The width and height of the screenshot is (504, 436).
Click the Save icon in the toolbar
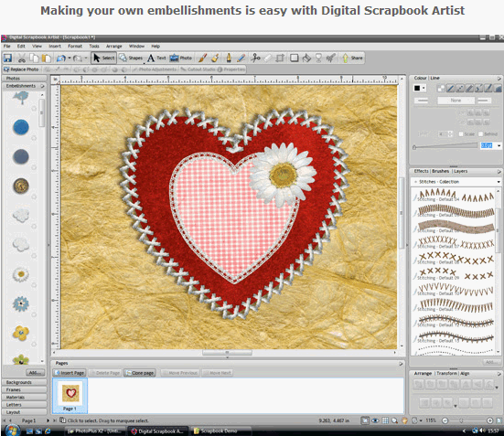click(7, 58)
